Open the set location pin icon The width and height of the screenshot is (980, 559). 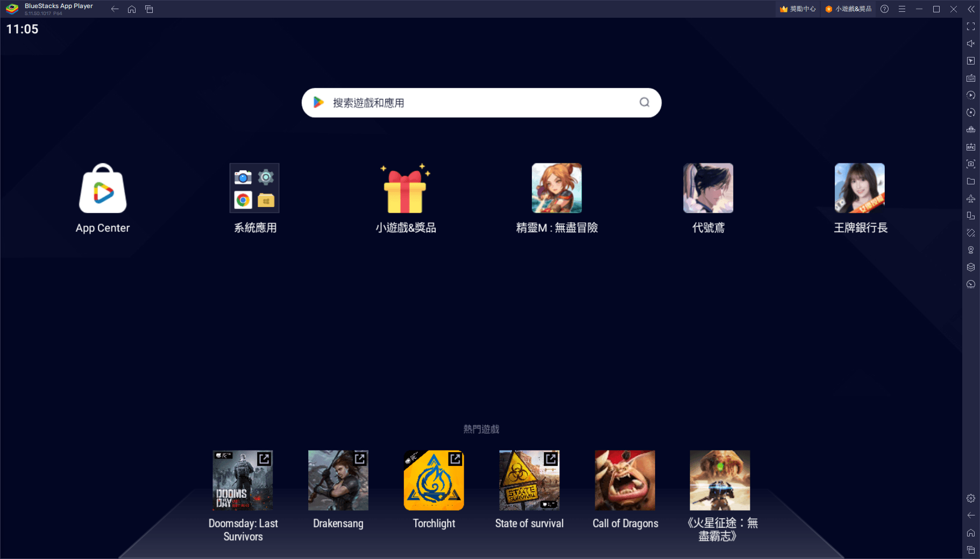[x=971, y=250]
